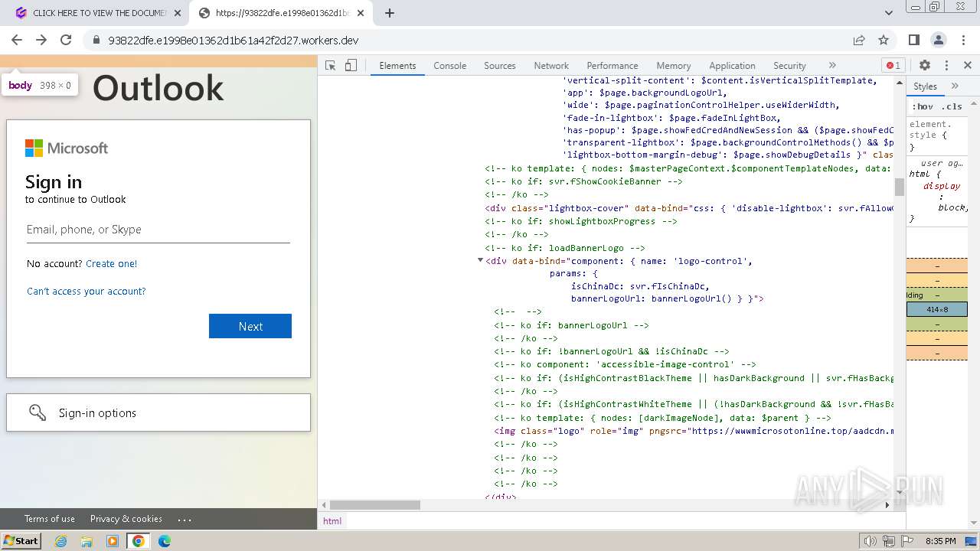Close the DevTools panel

[968, 66]
